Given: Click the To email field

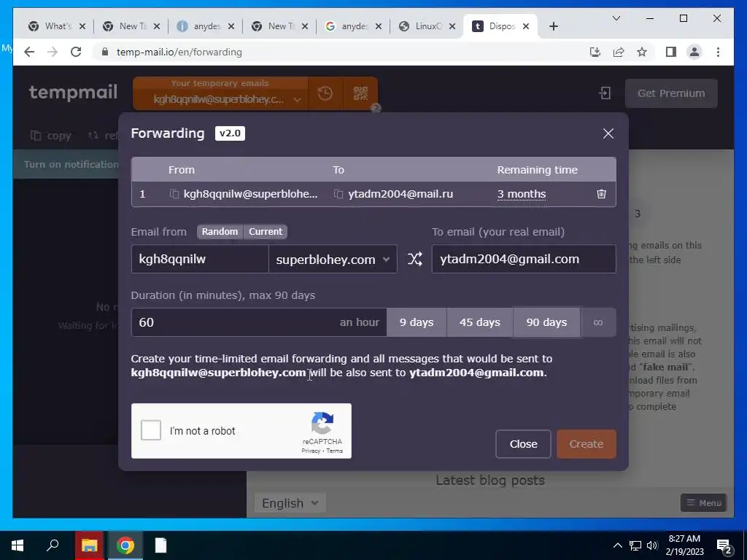Looking at the screenshot, I should [x=524, y=259].
